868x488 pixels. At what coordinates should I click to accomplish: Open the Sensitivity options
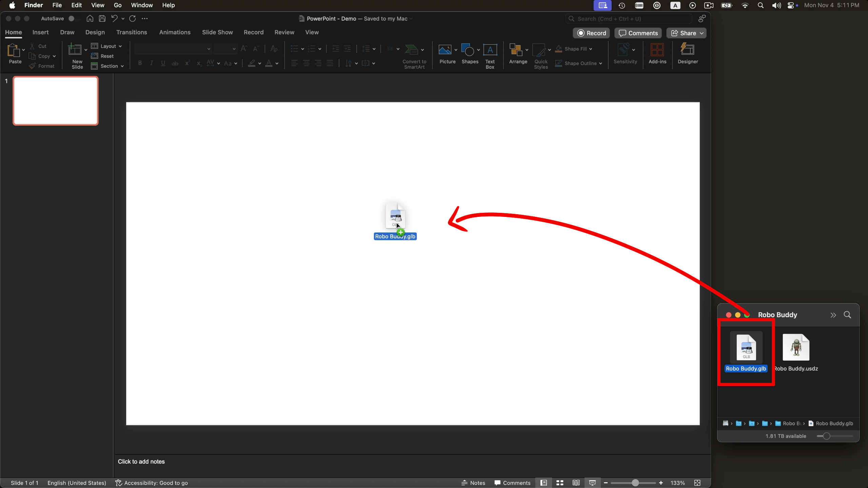pyautogui.click(x=625, y=54)
